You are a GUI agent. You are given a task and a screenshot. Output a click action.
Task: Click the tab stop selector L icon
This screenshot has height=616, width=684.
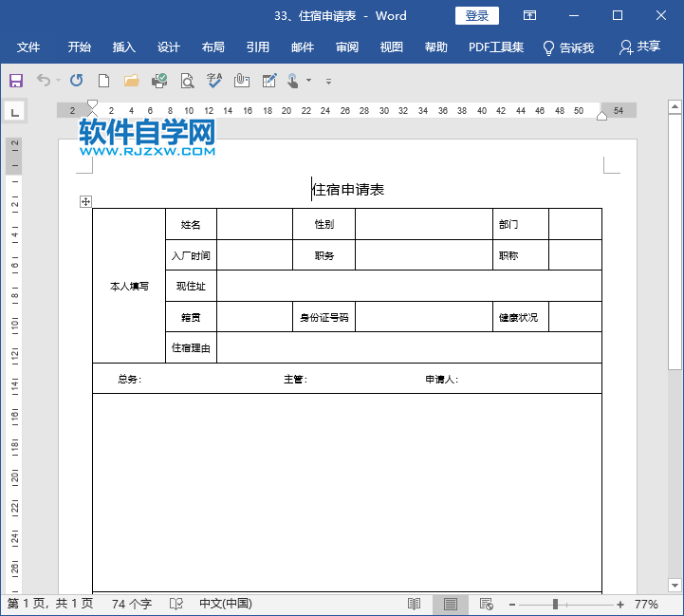click(x=15, y=112)
